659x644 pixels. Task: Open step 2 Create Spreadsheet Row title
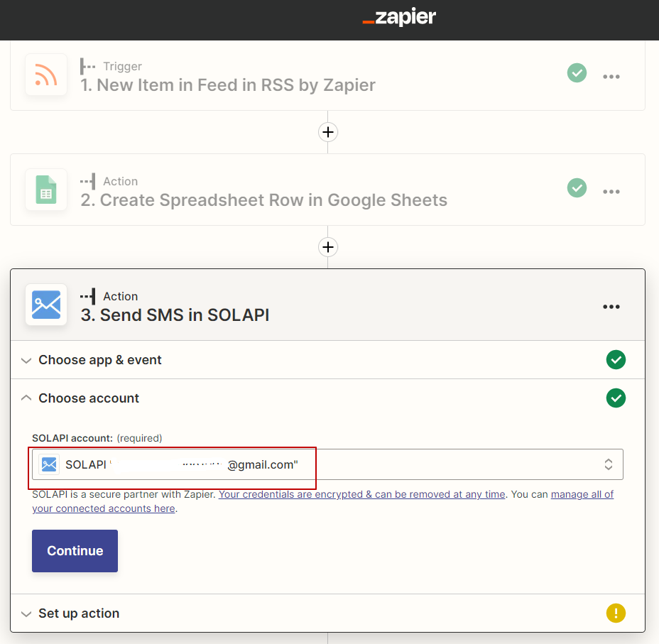coord(264,200)
